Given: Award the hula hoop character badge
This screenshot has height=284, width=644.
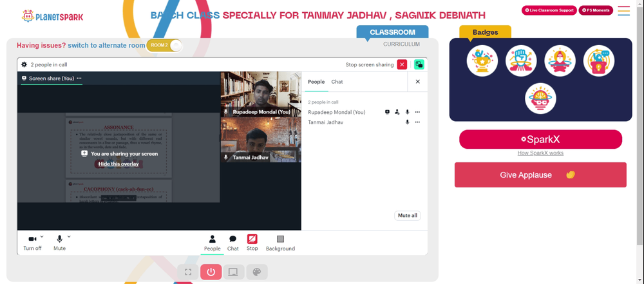Looking at the screenshot, I should 560,61.
